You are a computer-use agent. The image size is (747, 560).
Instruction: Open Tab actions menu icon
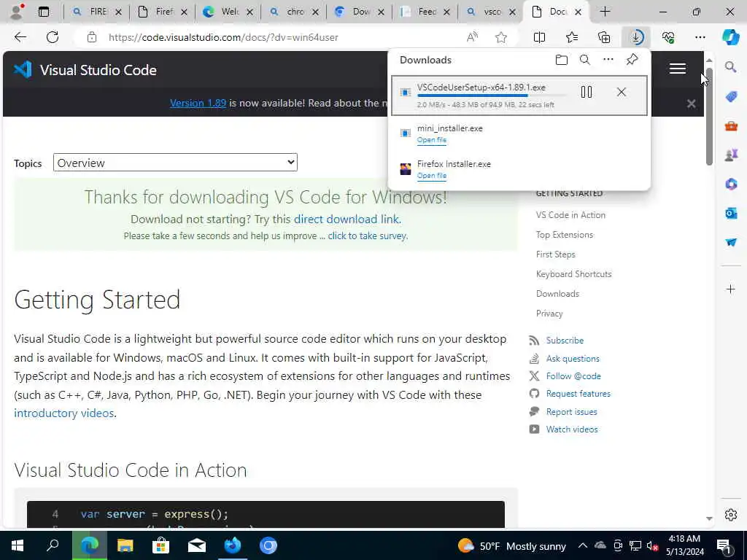[x=43, y=12]
